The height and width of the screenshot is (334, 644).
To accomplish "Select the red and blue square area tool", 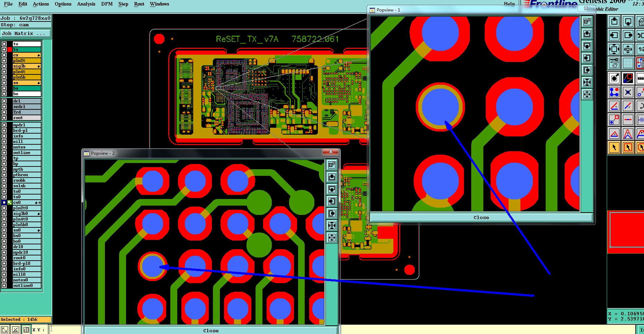I will (628, 78).
